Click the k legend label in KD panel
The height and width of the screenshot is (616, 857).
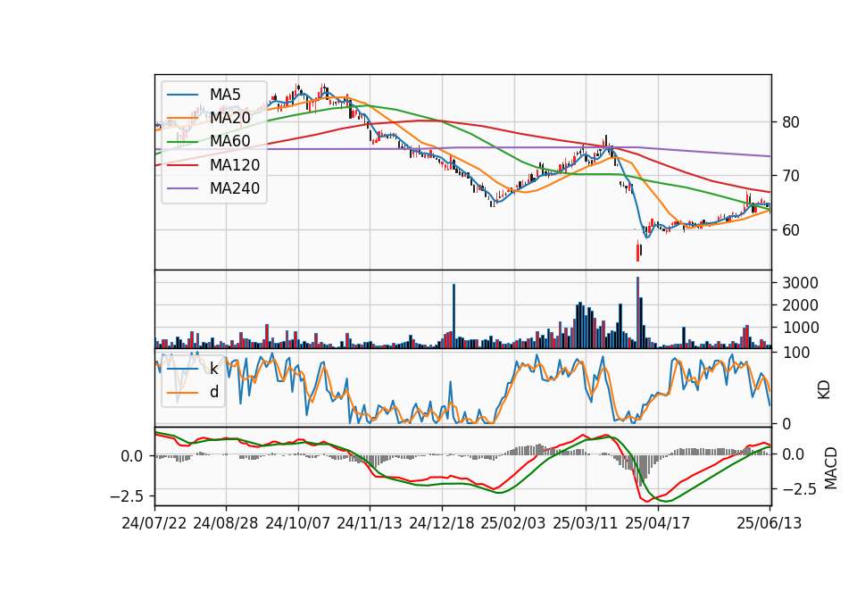coord(213,369)
